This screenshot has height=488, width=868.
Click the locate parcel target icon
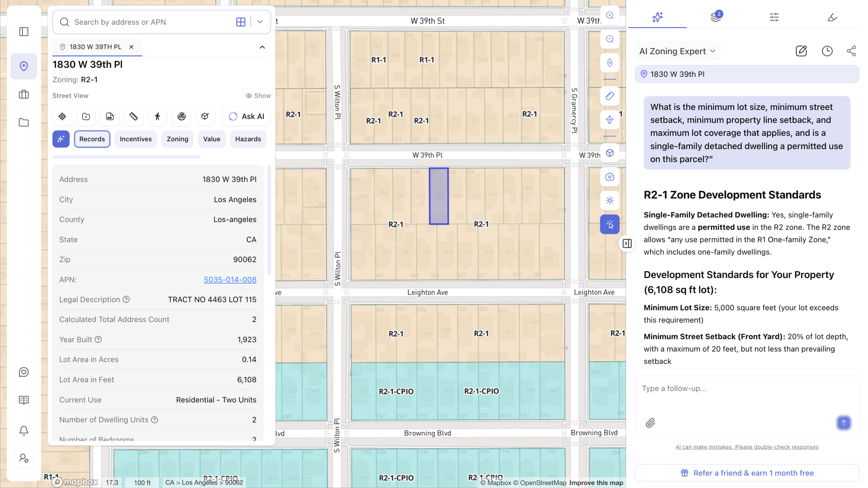(62, 117)
